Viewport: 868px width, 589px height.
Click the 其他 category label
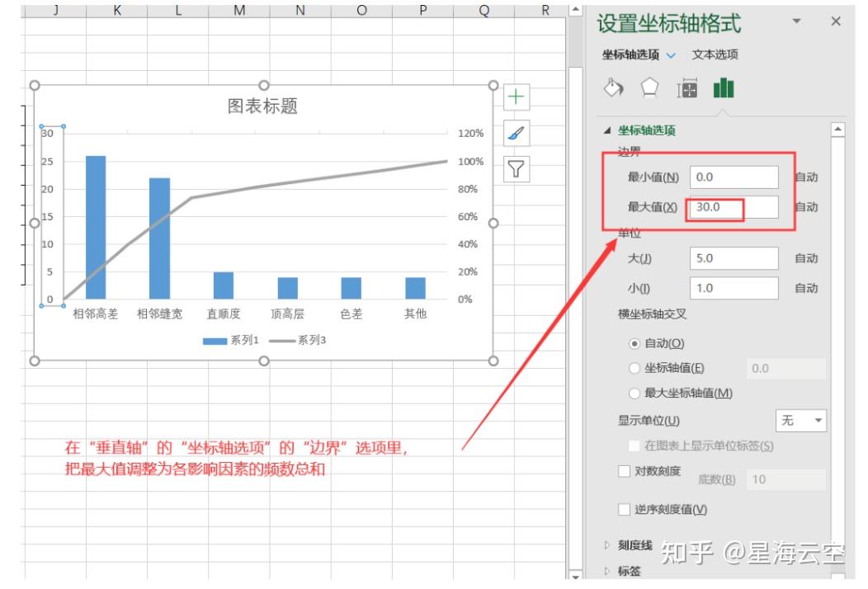[415, 313]
